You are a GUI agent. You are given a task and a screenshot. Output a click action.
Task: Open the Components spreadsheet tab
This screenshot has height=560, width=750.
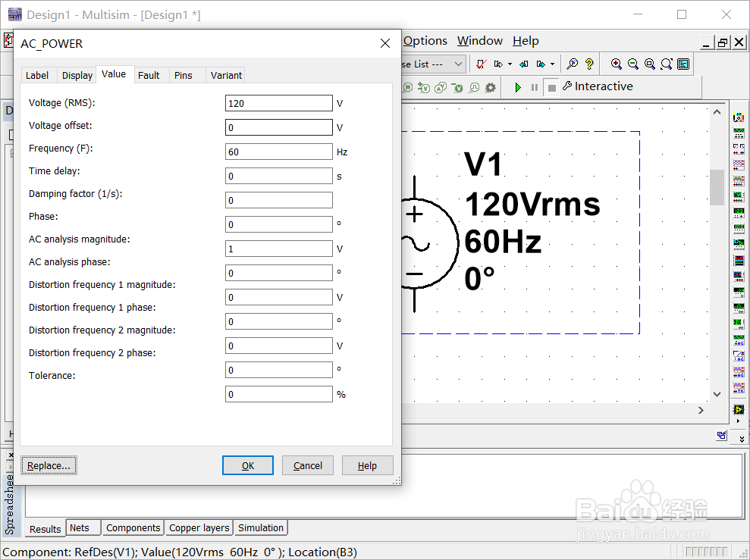click(133, 528)
